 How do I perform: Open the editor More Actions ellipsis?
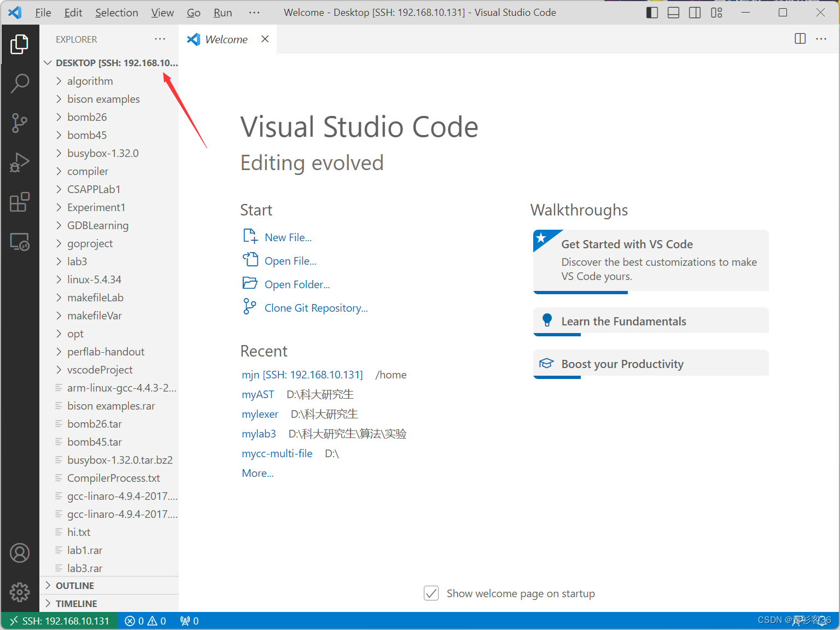coord(821,38)
